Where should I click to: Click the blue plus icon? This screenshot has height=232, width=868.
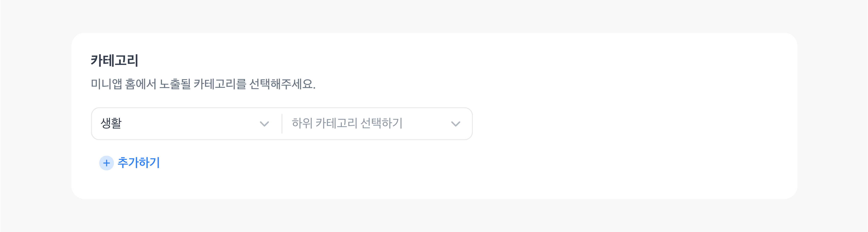tap(107, 163)
